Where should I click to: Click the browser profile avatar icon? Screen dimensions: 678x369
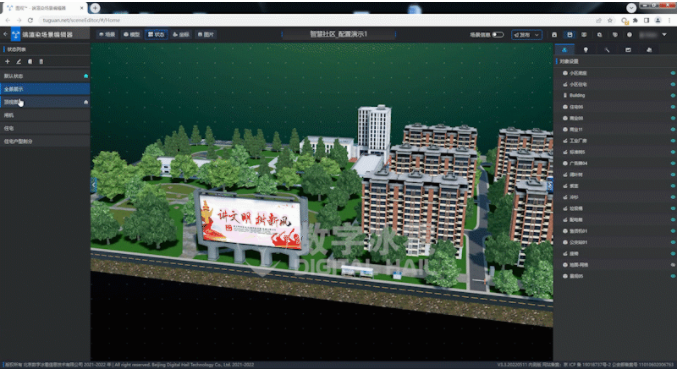click(x=658, y=20)
